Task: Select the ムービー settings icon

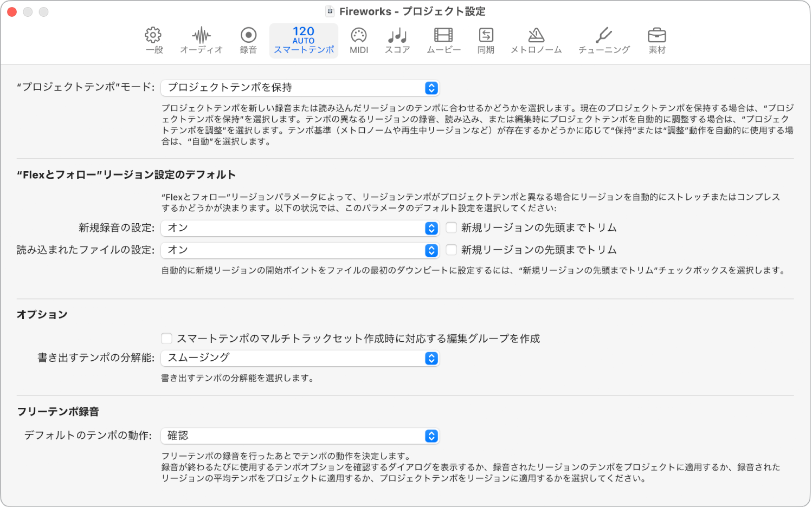Action: point(443,41)
